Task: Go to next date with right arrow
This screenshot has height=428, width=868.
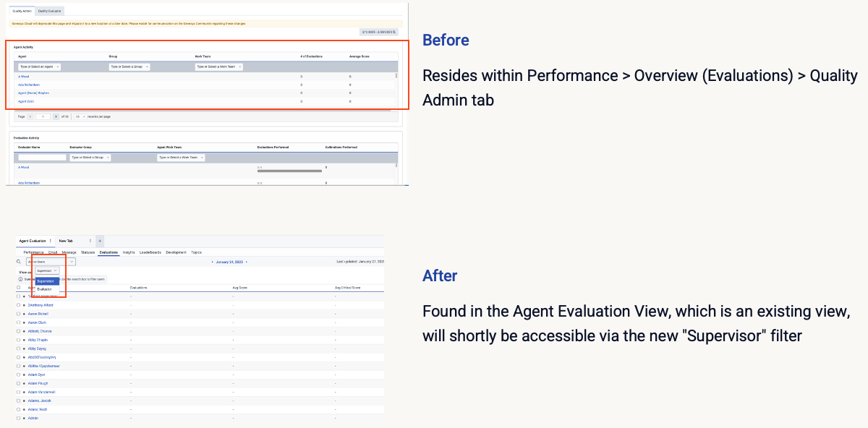Action: 247,262
